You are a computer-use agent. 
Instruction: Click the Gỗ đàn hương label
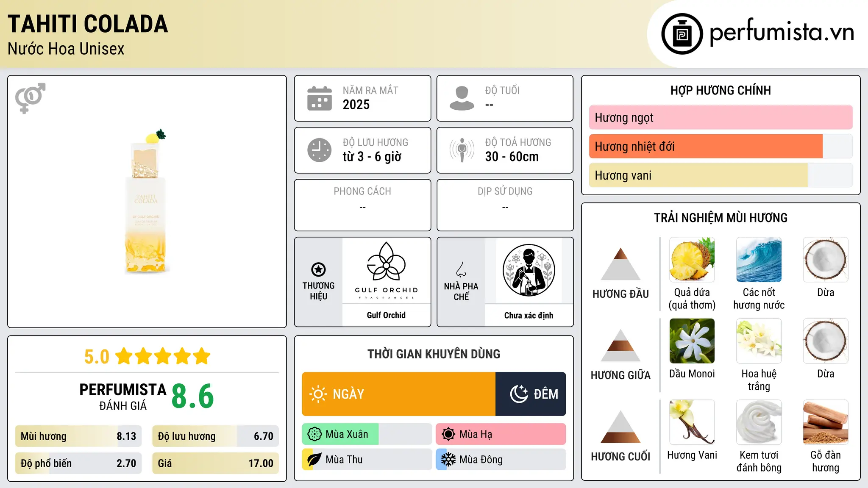click(826, 461)
